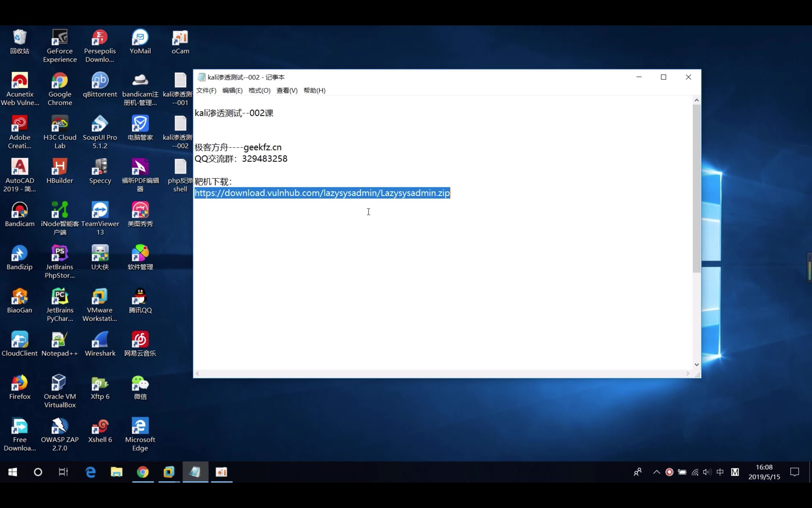This screenshot has height=508, width=812.
Task: Click the Notepad scroll down arrow
Action: pos(697,365)
